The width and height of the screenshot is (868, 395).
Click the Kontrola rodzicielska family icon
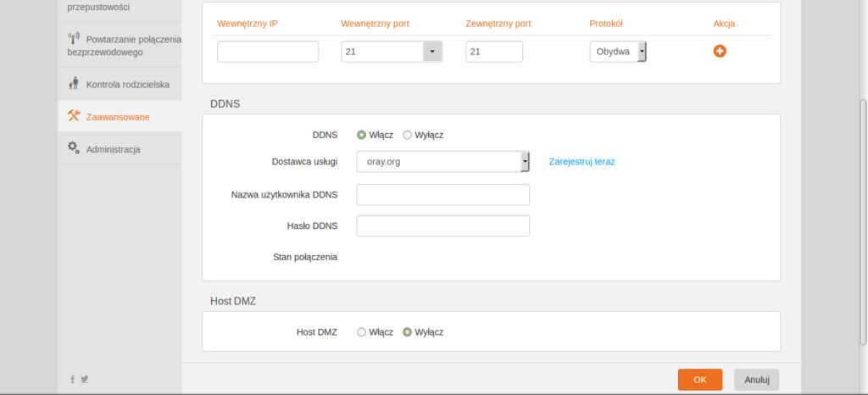pyautogui.click(x=74, y=84)
